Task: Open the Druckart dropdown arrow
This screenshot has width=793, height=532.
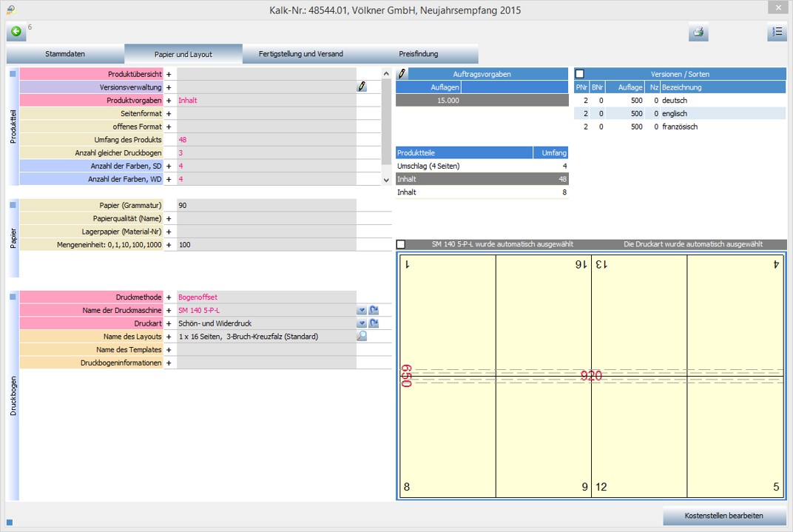Action: point(362,323)
